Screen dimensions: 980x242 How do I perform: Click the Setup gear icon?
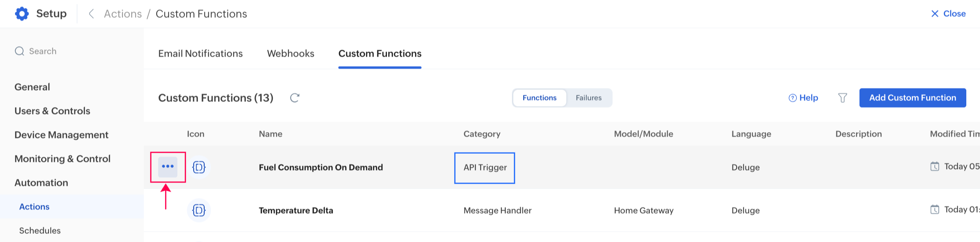click(x=22, y=14)
